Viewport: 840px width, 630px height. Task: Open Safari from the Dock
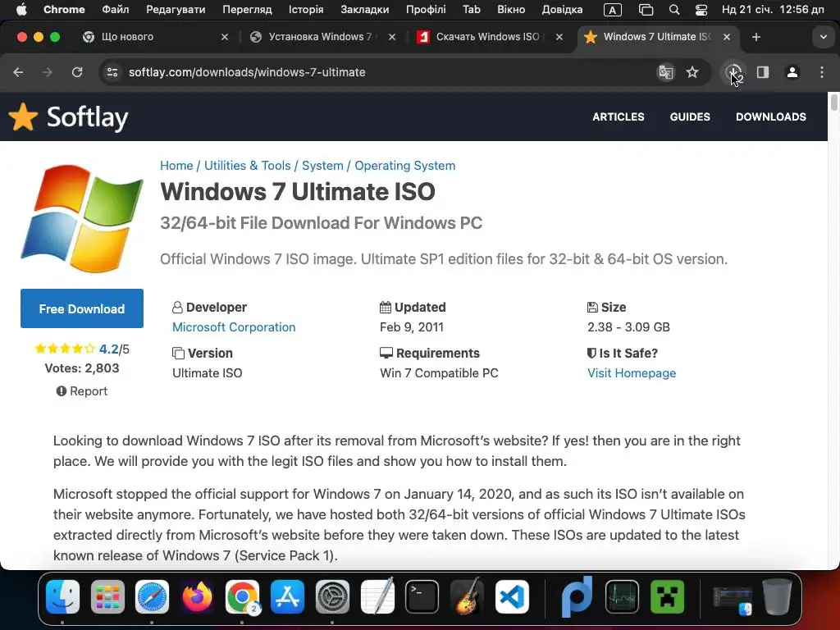pyautogui.click(x=152, y=596)
